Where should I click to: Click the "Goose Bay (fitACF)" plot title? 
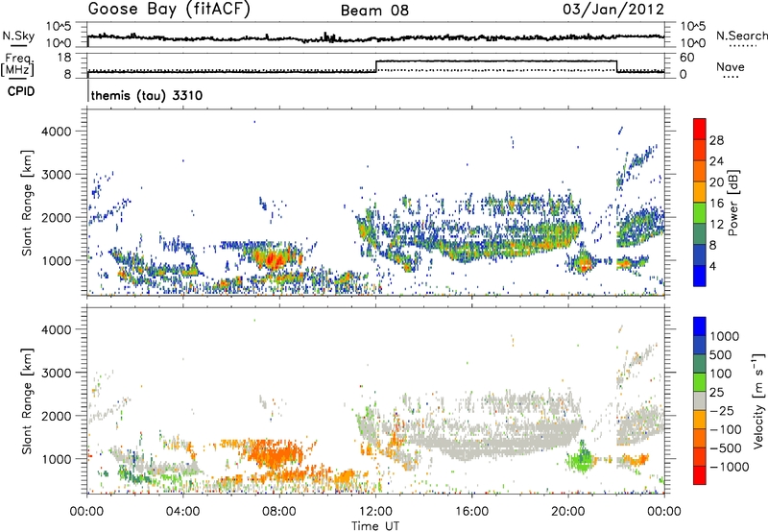click(x=169, y=9)
